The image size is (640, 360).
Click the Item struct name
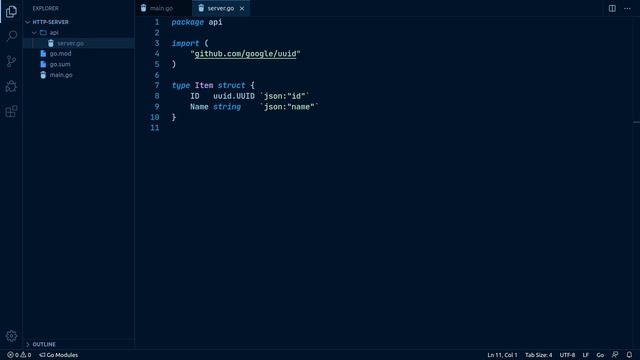(x=204, y=86)
